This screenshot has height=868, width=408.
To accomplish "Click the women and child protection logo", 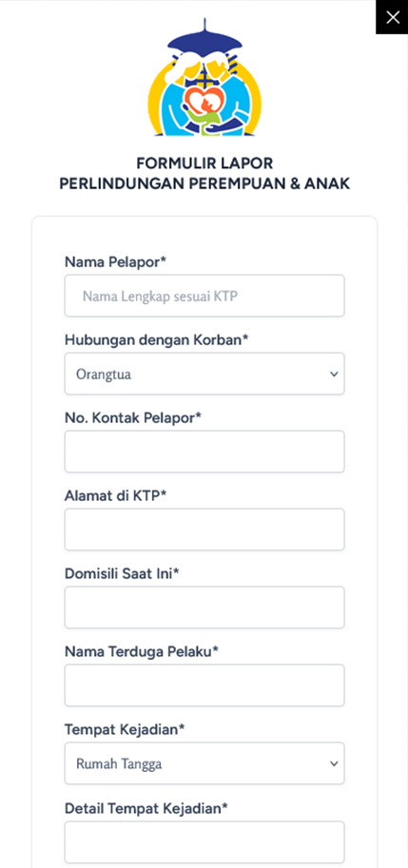I will pyautogui.click(x=204, y=78).
